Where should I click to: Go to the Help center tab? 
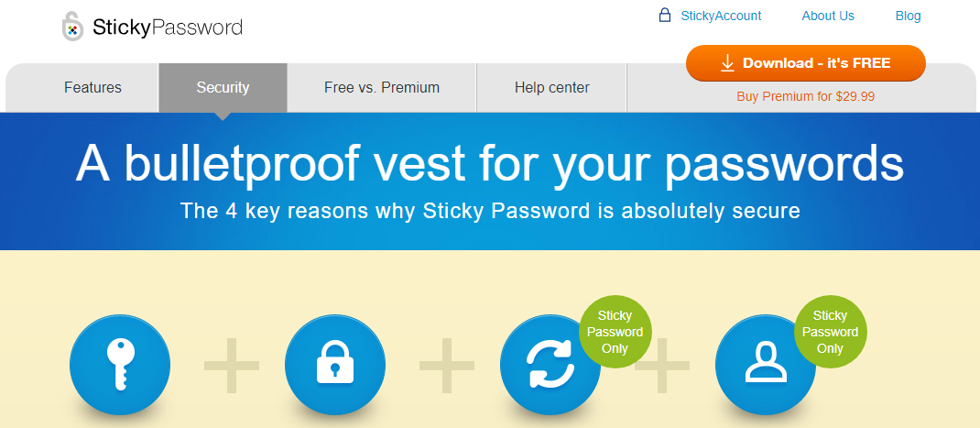552,88
